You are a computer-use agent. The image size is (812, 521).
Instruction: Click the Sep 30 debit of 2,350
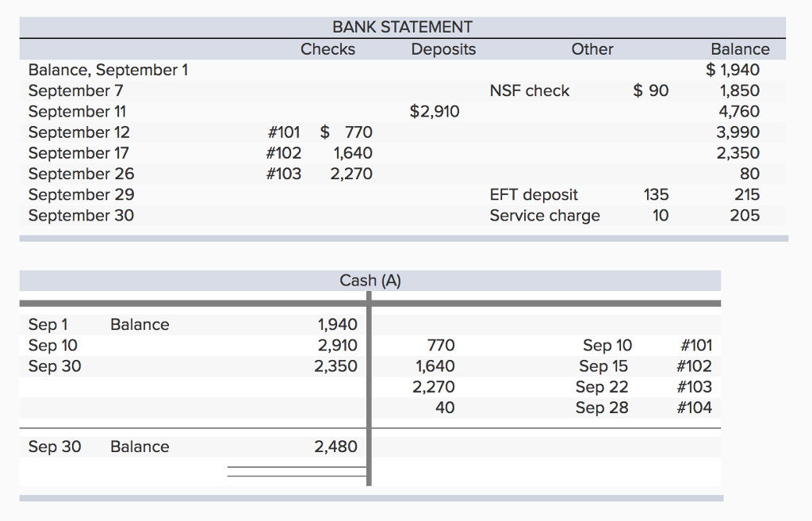(x=339, y=366)
